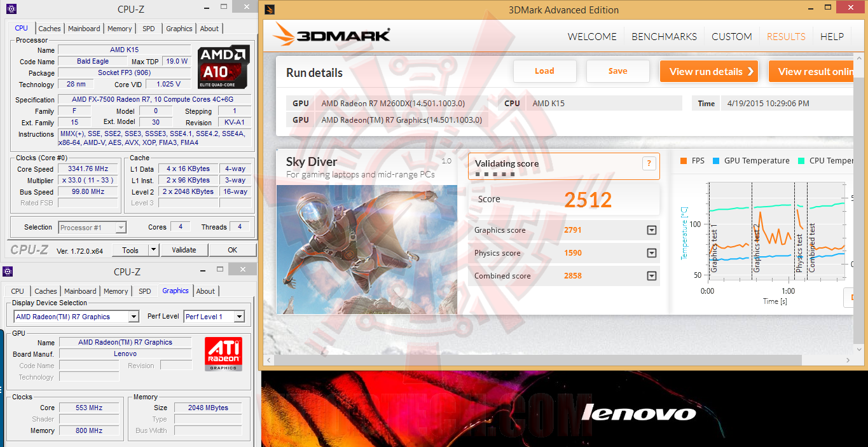
Task: Click GPU entry AMD Radeon R7 M260DX
Action: tap(392, 104)
